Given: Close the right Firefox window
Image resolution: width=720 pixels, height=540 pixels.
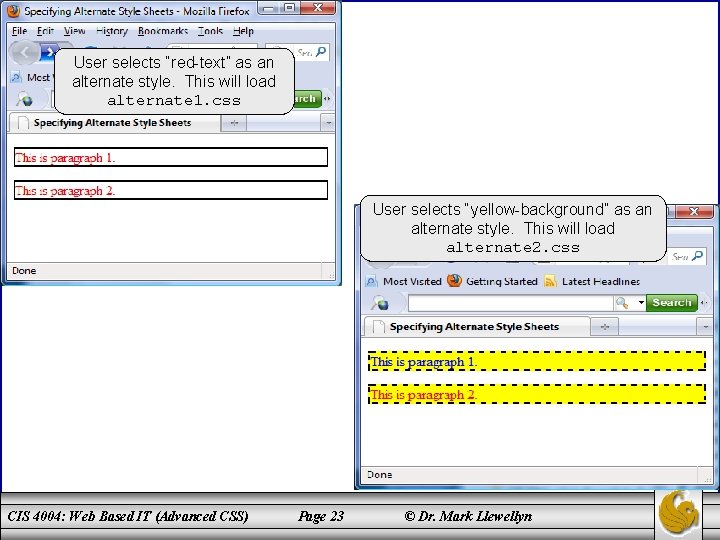Looking at the screenshot, I should click(693, 211).
